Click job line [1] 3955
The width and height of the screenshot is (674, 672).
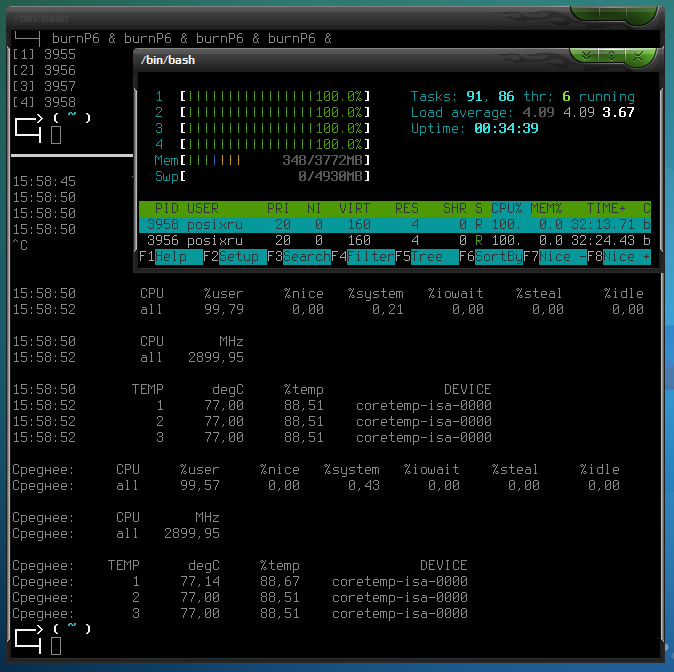coord(44,55)
